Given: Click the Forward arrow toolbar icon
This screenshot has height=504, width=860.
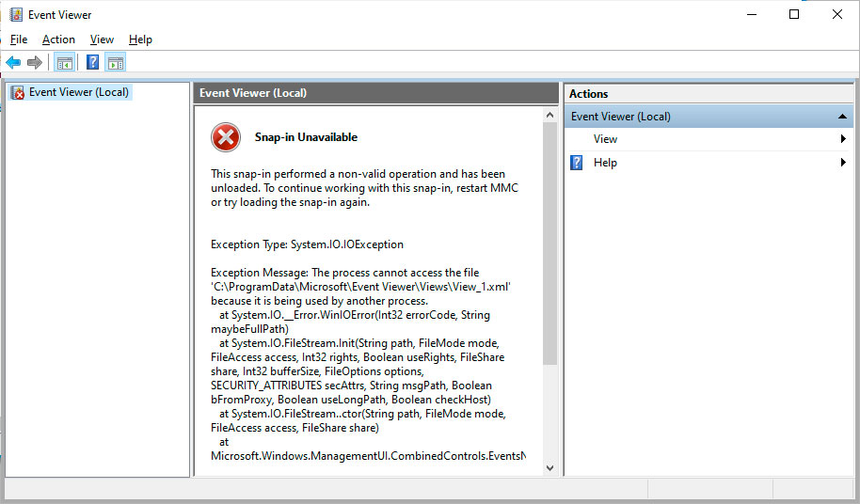Looking at the screenshot, I should point(35,62).
